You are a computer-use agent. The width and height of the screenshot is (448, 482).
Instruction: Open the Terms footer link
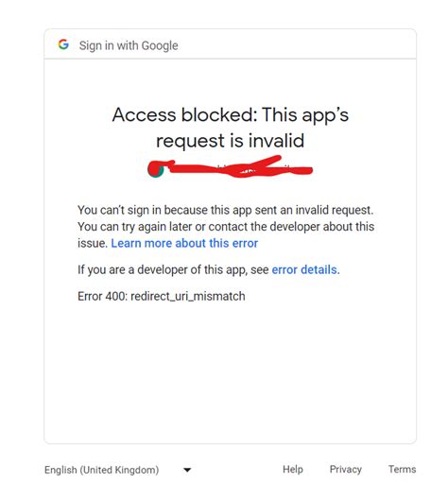click(402, 469)
